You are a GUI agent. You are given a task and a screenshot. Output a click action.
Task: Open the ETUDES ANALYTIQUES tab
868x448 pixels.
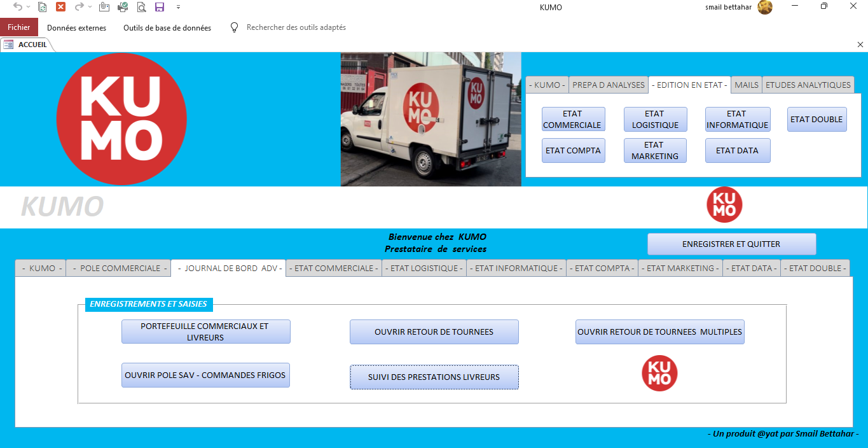tap(808, 85)
